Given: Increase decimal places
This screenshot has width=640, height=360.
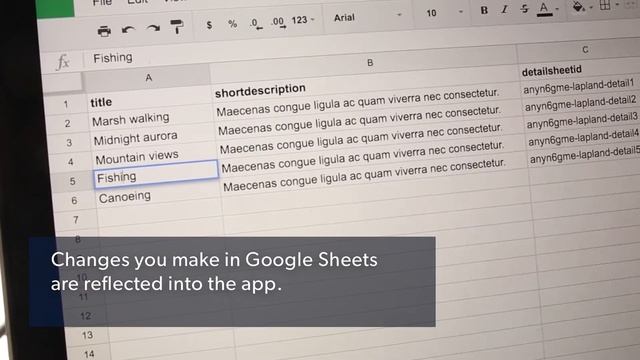Looking at the screenshot, I should tap(279, 22).
